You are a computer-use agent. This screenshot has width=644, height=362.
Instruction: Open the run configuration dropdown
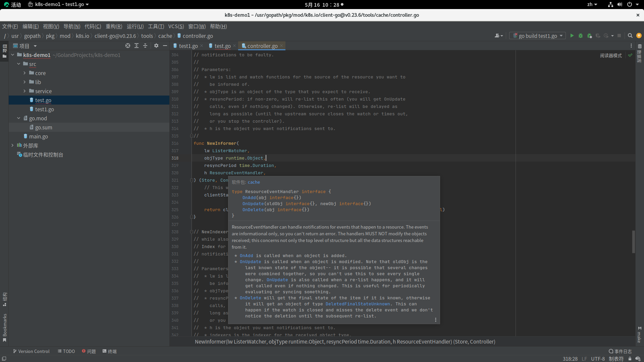(x=538, y=36)
